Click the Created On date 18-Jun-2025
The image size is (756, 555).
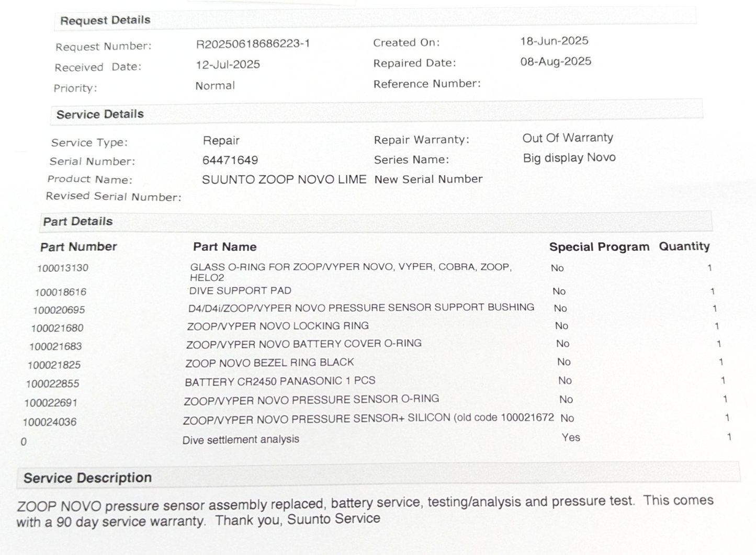click(554, 41)
